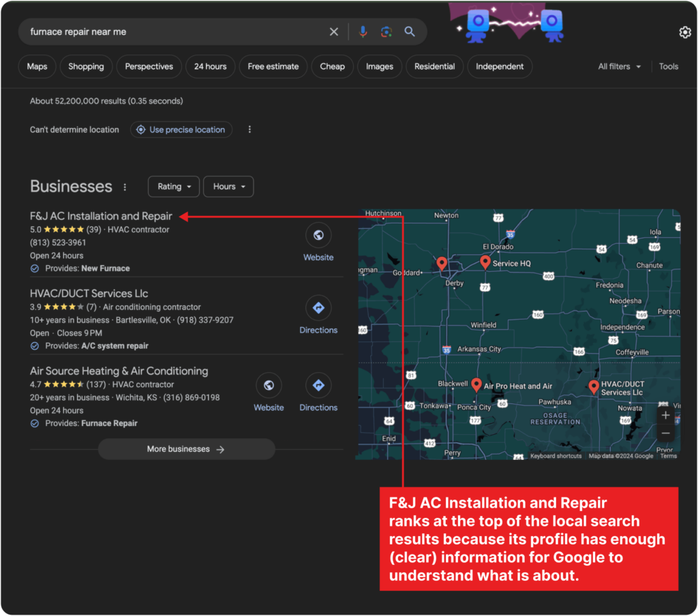The width and height of the screenshot is (698, 616).
Task: Select the Maps filter tab
Action: tap(37, 67)
